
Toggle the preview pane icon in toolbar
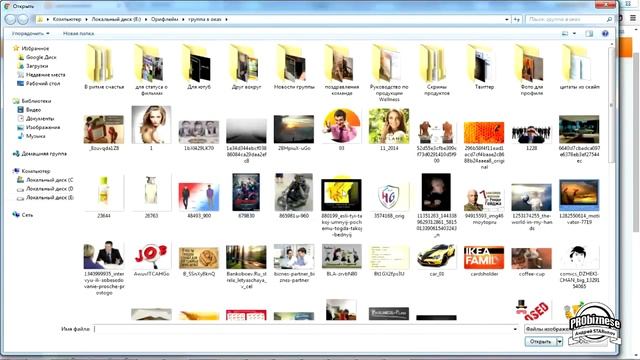[x=589, y=33]
